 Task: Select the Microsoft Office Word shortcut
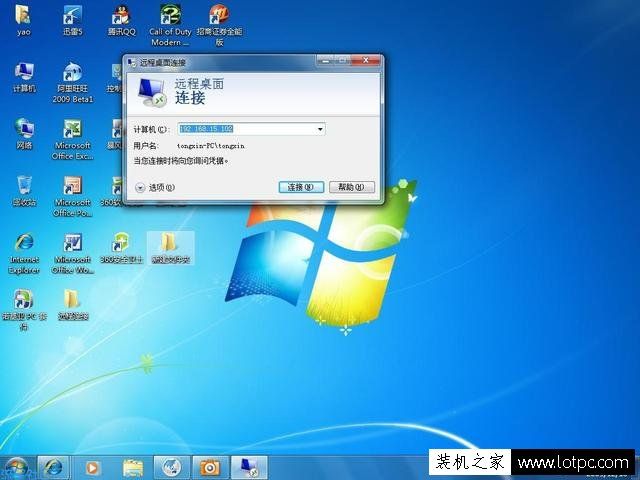(x=73, y=253)
